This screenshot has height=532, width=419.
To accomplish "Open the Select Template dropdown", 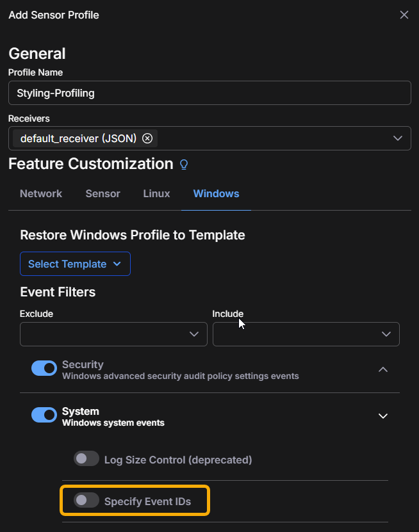I will (75, 264).
